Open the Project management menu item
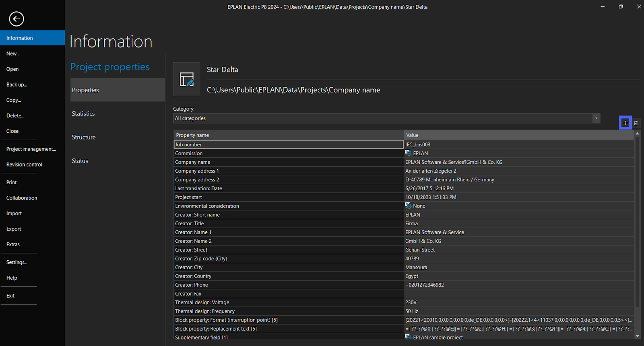 (31, 149)
